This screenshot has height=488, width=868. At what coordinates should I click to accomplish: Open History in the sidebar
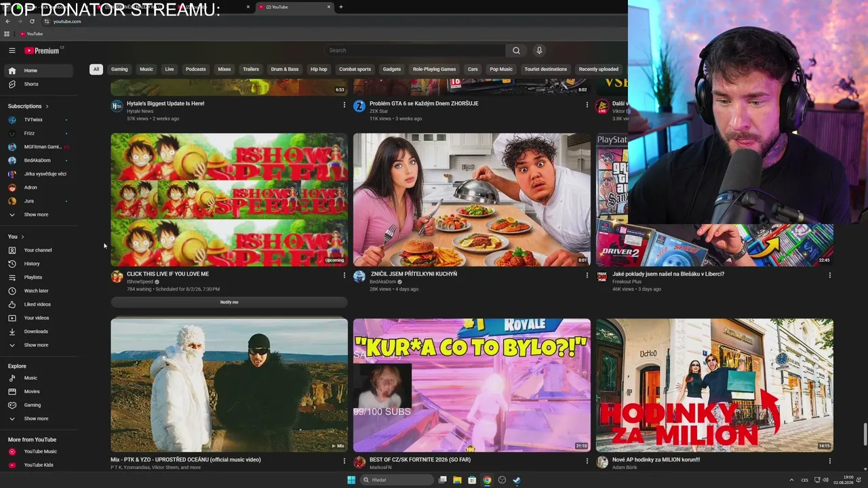(39, 264)
